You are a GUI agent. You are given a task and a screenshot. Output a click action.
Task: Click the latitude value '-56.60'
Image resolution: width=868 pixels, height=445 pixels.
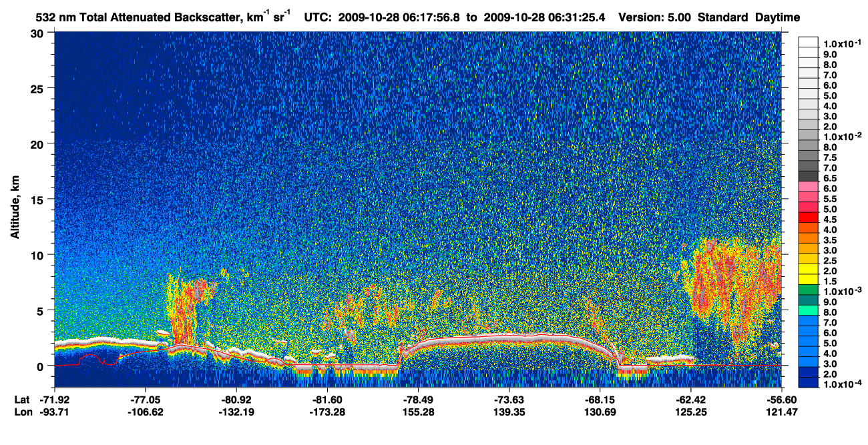(x=781, y=400)
